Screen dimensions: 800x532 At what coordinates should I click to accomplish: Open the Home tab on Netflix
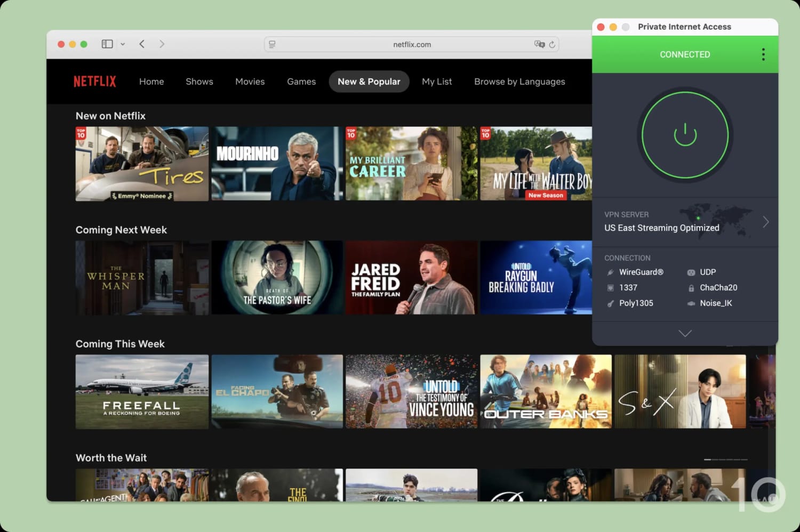(x=151, y=82)
